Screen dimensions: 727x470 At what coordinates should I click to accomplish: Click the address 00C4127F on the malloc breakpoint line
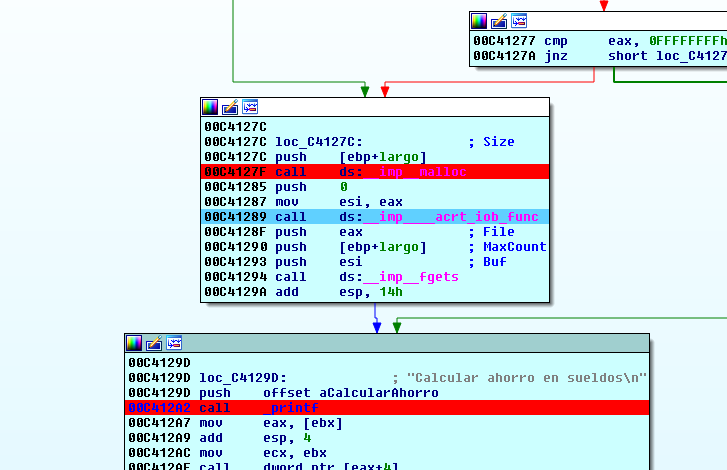[x=235, y=172]
